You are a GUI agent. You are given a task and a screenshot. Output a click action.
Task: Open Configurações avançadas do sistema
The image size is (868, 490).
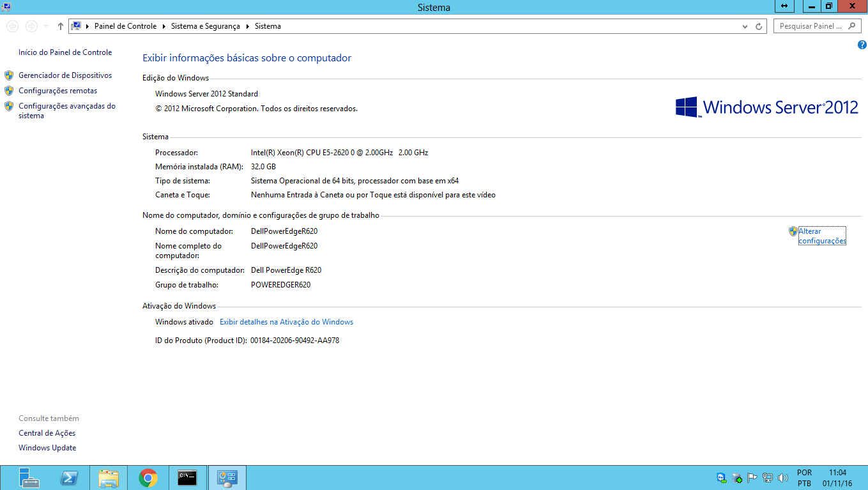[67, 111]
